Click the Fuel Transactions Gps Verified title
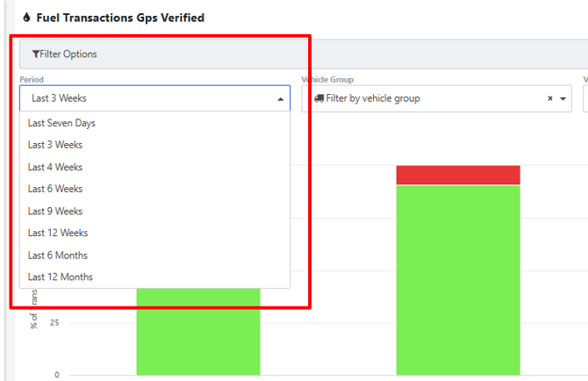 pyautogui.click(x=120, y=17)
